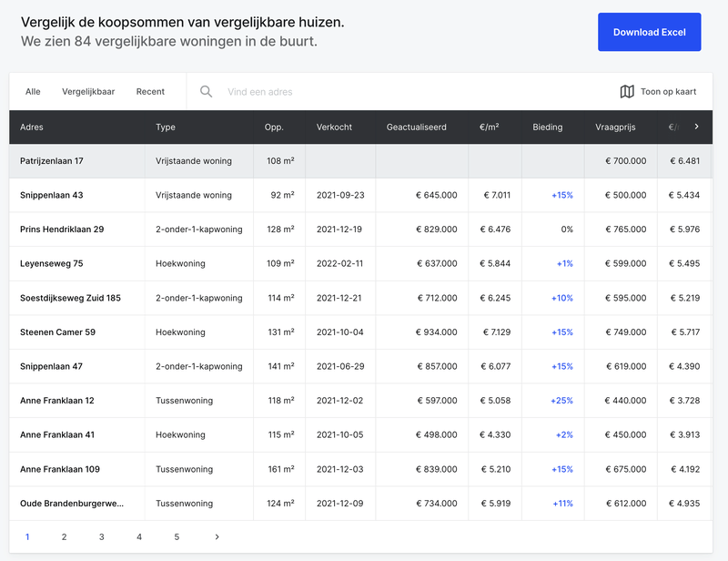
Task: Click the map icon next to Toon op kaart
Action: pos(627,91)
